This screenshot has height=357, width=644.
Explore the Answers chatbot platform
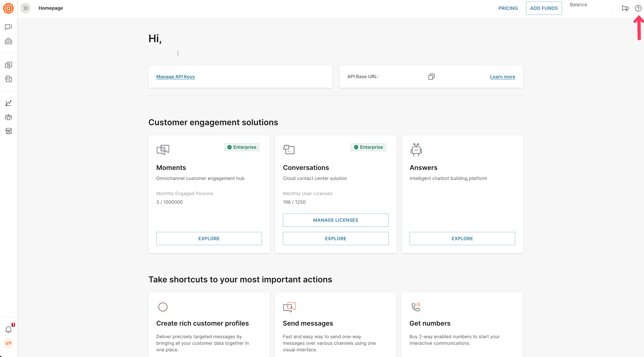coord(462,239)
